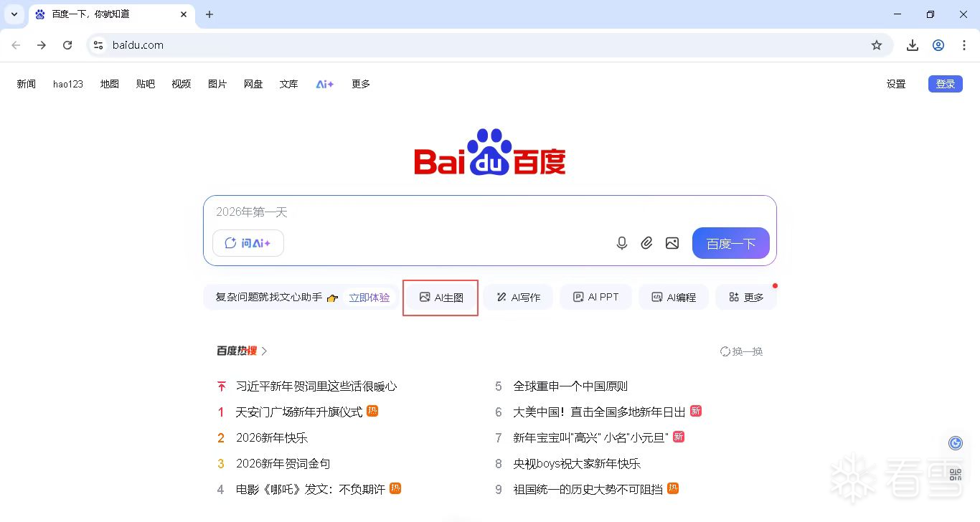Screen dimensions: 980x522
Task: Open the 百度热搜 heading link
Action: [242, 351]
